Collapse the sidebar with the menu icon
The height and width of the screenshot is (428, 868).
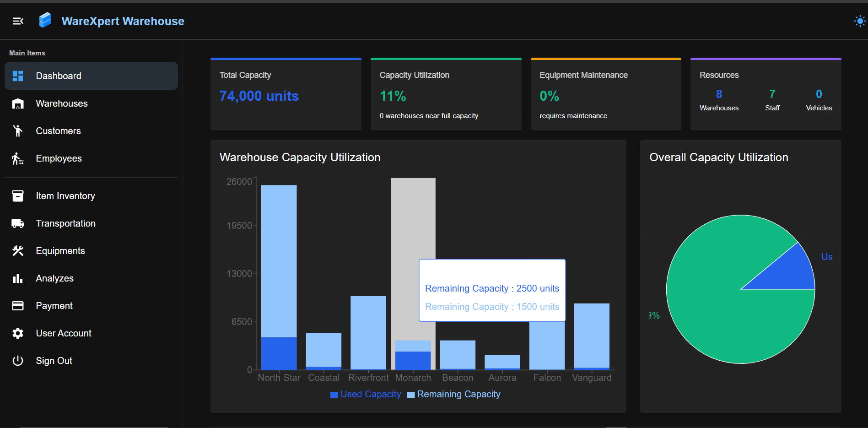click(x=18, y=21)
